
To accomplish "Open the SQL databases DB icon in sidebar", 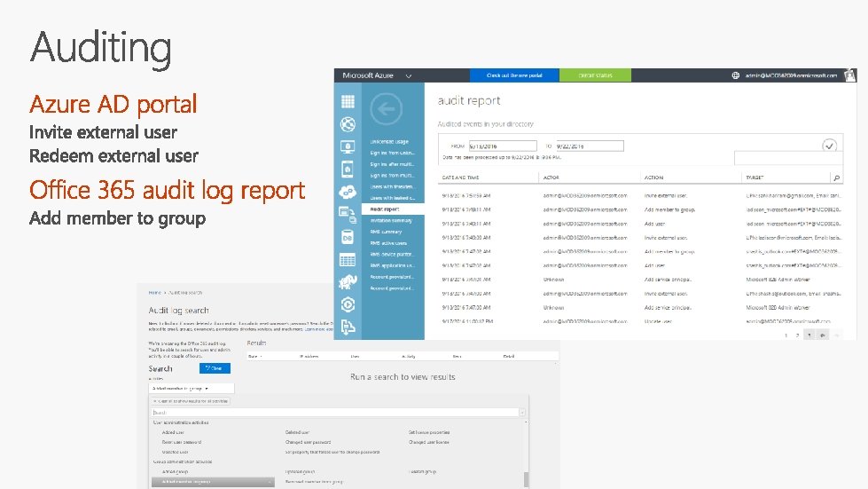I will coord(348,237).
